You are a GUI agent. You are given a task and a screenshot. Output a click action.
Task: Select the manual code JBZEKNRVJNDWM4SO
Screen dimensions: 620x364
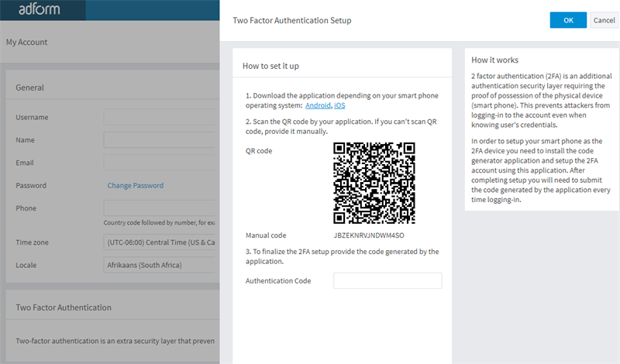pyautogui.click(x=369, y=235)
